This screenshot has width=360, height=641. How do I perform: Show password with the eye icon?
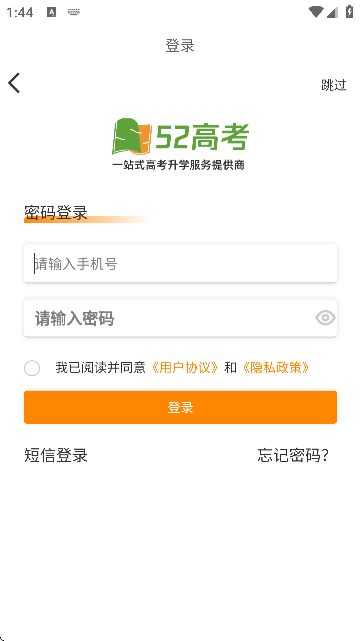[325, 318]
